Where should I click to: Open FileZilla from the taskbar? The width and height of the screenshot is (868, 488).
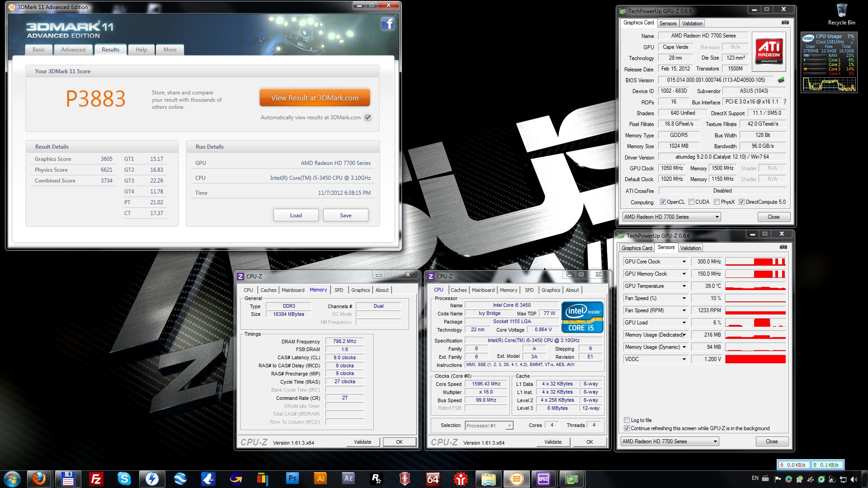click(x=96, y=479)
